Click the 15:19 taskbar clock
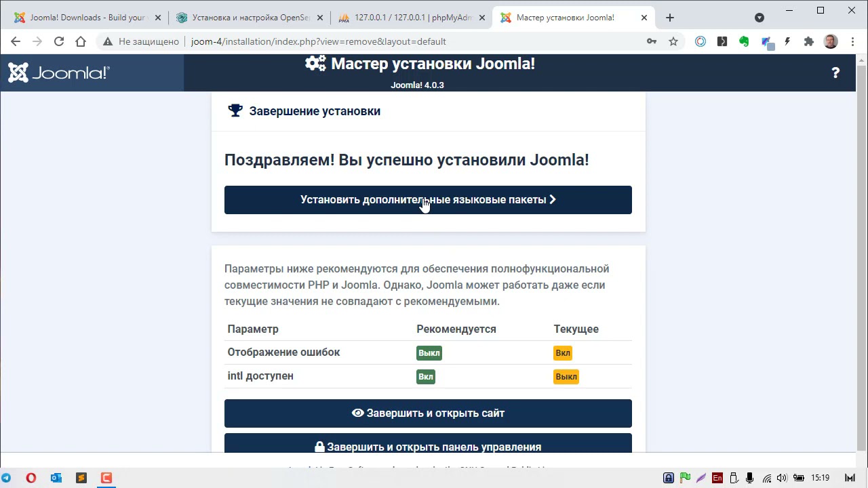Screen dimensions: 868x488 (820, 478)
